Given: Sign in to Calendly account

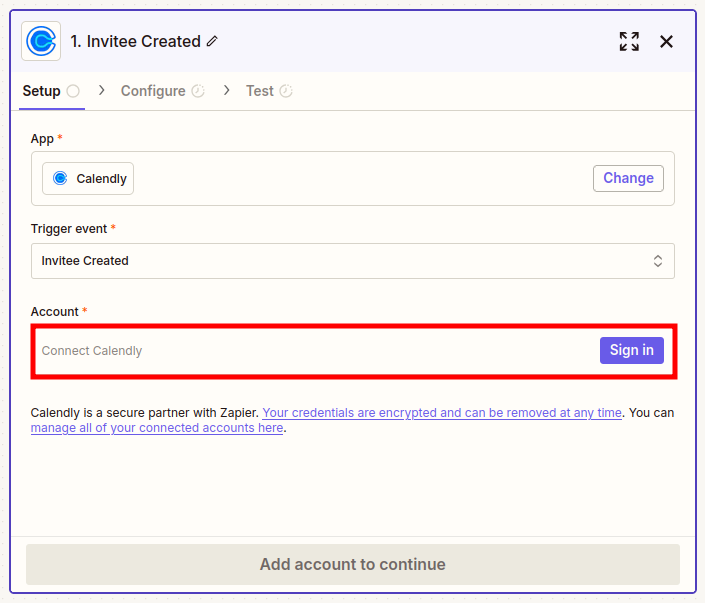Looking at the screenshot, I should (632, 350).
